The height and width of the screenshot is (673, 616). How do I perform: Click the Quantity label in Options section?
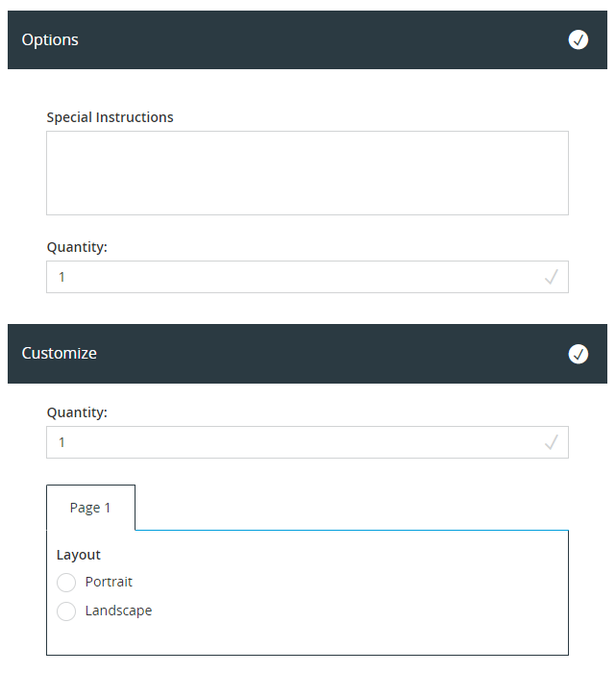[77, 247]
